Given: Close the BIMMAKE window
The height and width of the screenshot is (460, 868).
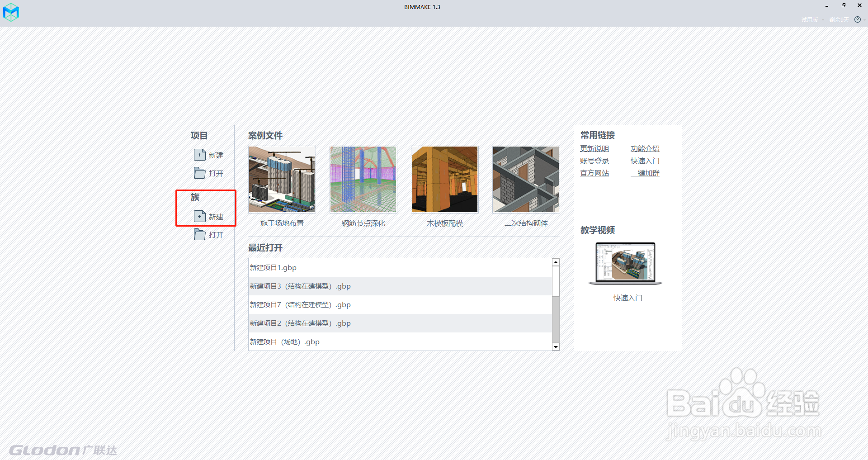Looking at the screenshot, I should click(x=859, y=5).
